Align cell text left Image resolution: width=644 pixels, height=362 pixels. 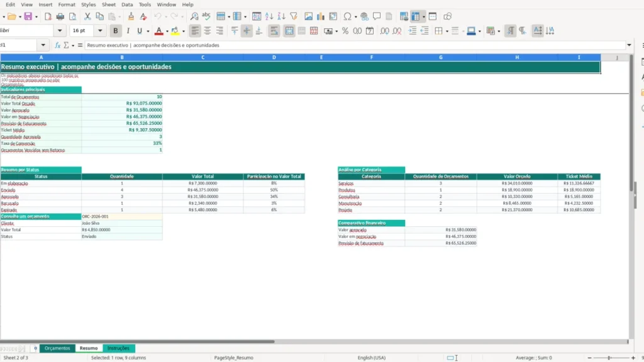point(195,31)
